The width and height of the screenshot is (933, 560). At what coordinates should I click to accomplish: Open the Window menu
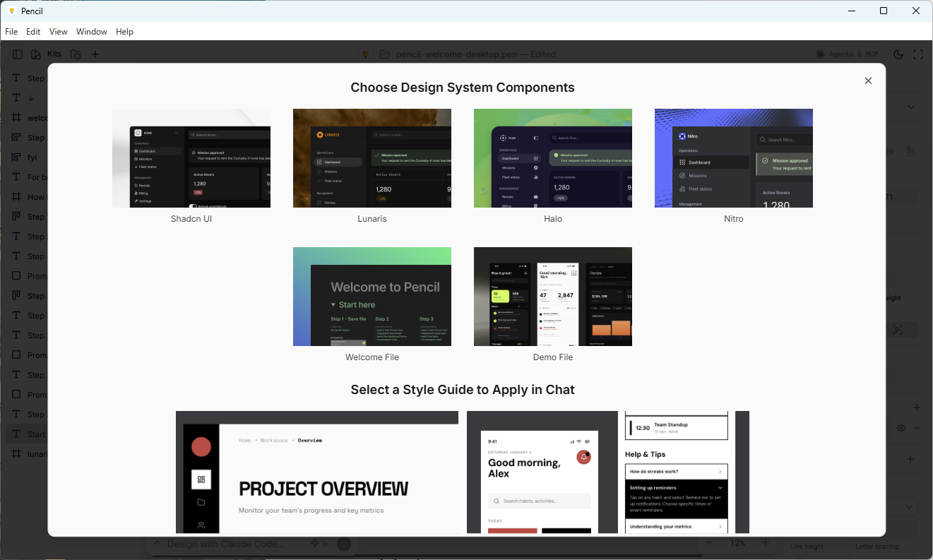[x=92, y=32]
